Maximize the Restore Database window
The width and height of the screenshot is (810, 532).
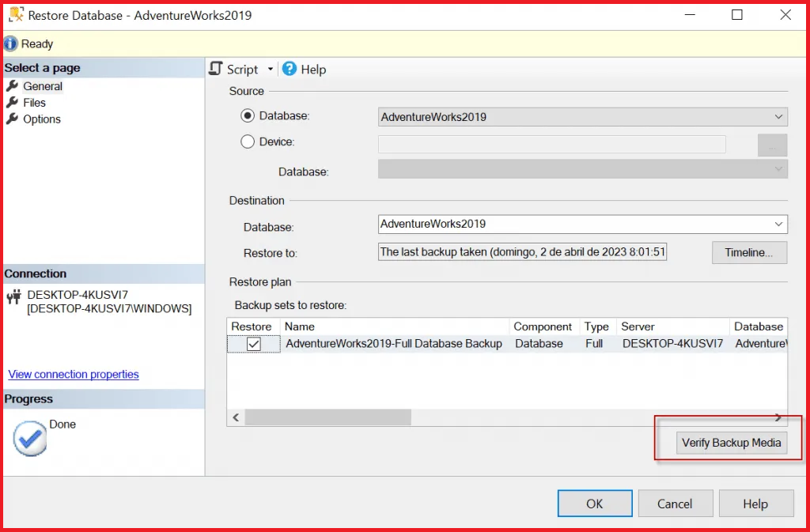tap(737, 14)
